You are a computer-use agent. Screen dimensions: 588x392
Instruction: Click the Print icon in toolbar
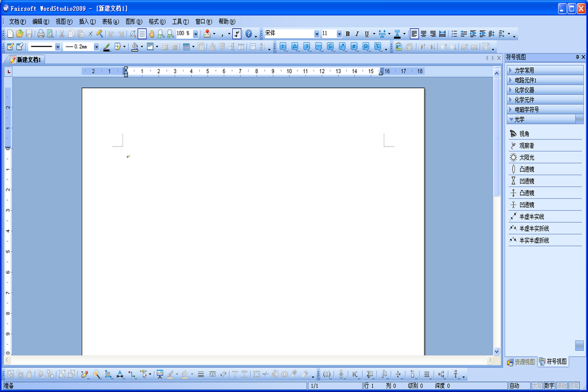click(41, 34)
